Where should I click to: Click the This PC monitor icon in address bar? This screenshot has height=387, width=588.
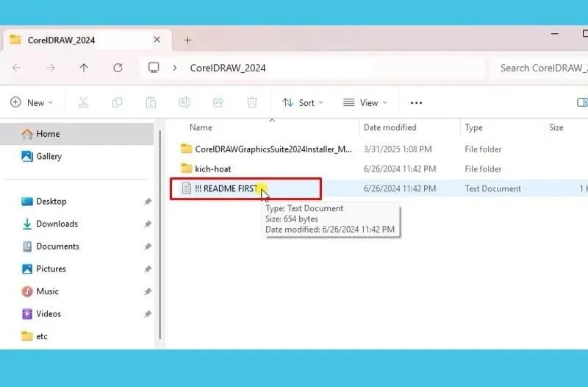(154, 68)
